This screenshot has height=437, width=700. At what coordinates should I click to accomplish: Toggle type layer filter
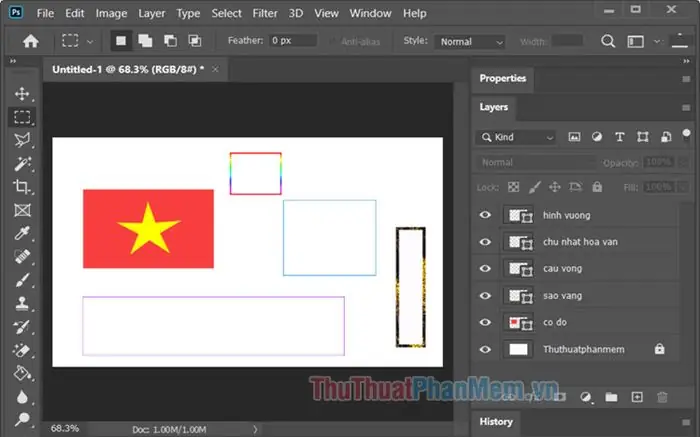pos(620,137)
